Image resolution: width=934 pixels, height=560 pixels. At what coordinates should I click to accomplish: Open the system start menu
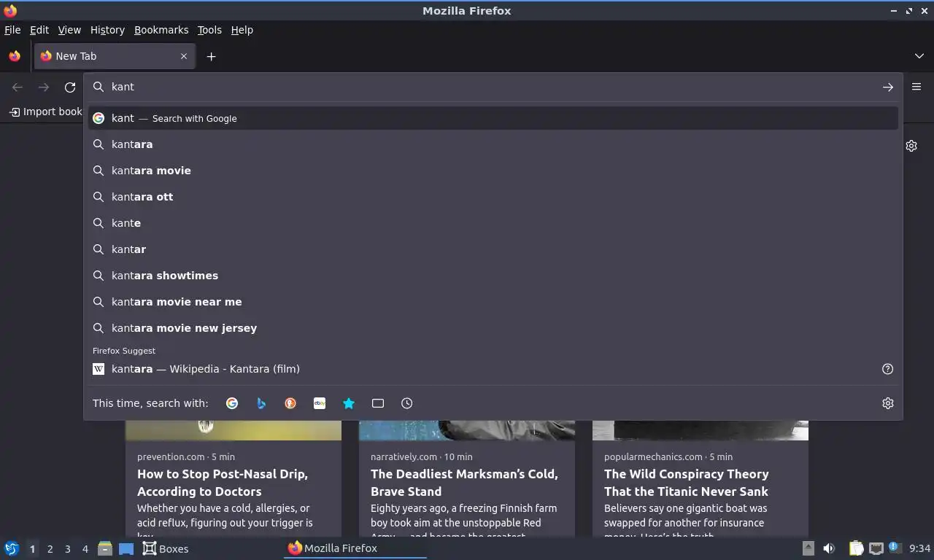tap(12, 548)
